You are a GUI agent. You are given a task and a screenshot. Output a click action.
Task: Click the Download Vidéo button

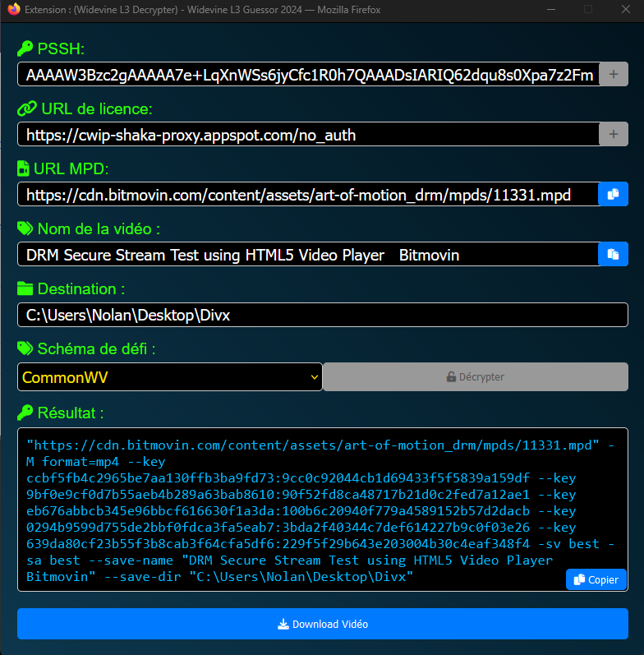(x=323, y=624)
